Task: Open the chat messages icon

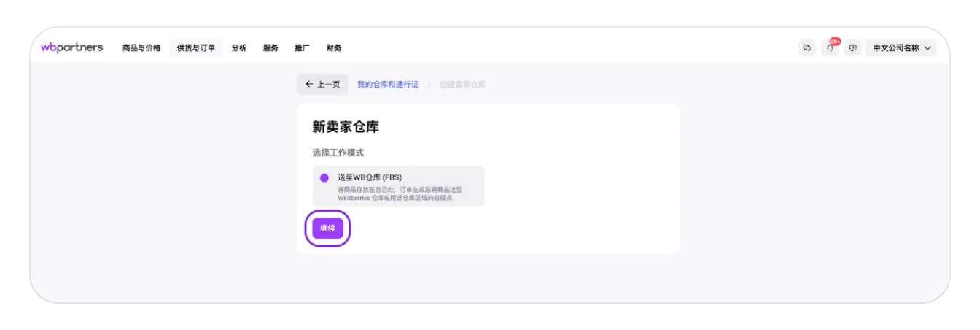Action: [806, 48]
